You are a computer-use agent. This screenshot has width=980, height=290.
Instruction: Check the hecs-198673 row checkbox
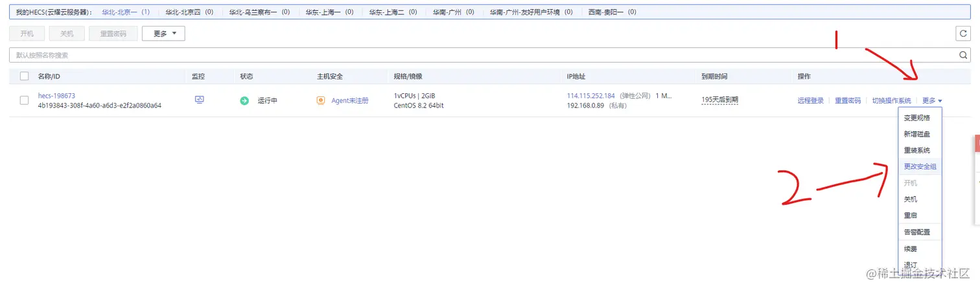click(25, 100)
